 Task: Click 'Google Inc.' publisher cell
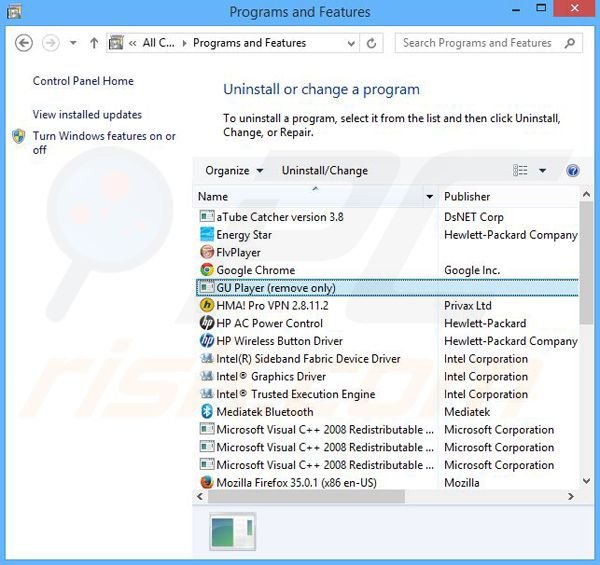[472, 270]
